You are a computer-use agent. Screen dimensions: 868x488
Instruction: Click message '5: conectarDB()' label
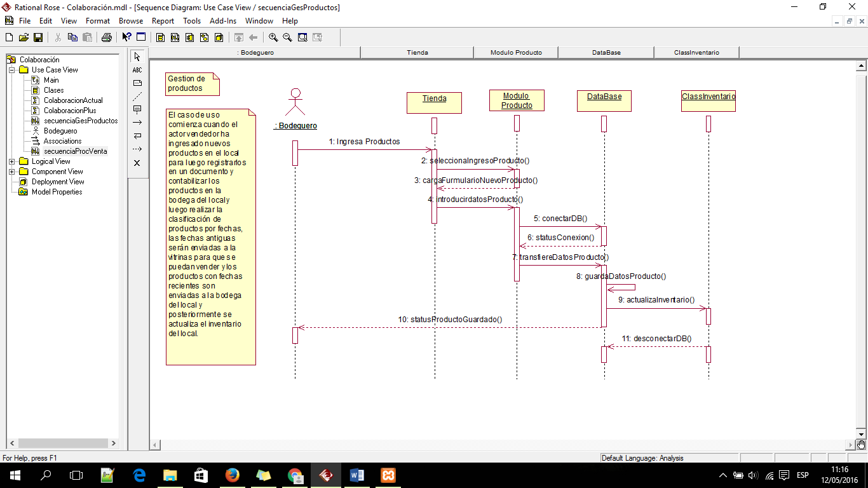click(x=560, y=219)
